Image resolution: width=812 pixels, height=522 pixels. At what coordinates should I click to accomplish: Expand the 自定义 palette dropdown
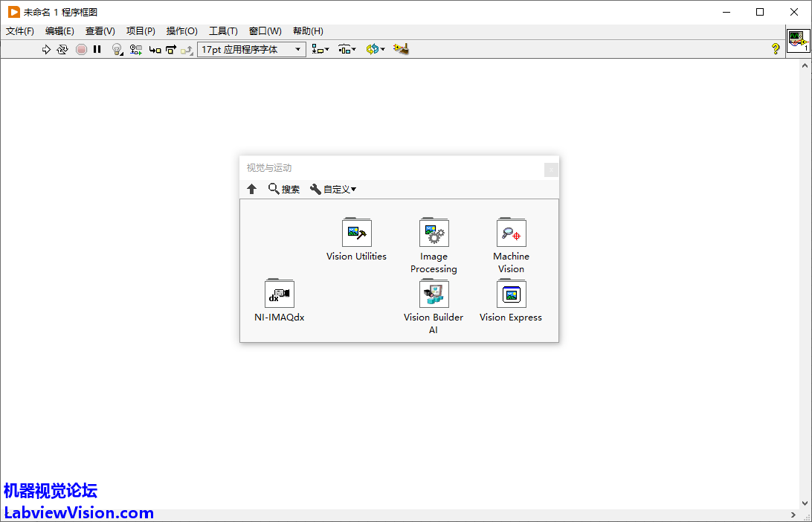[333, 189]
